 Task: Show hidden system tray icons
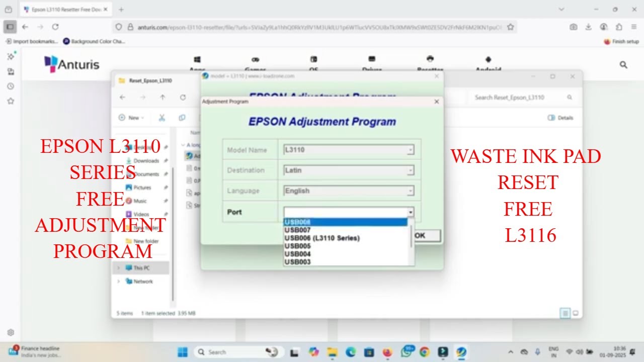click(x=511, y=352)
